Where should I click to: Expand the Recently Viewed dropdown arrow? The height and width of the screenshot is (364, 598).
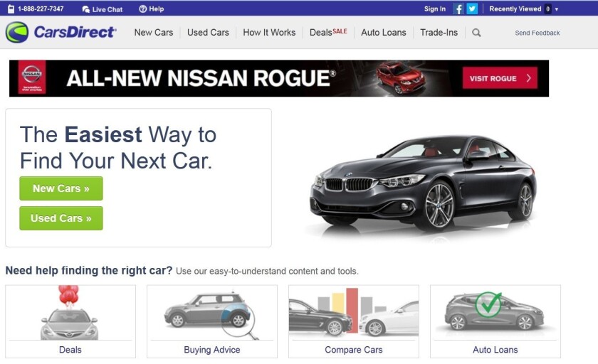tap(557, 9)
